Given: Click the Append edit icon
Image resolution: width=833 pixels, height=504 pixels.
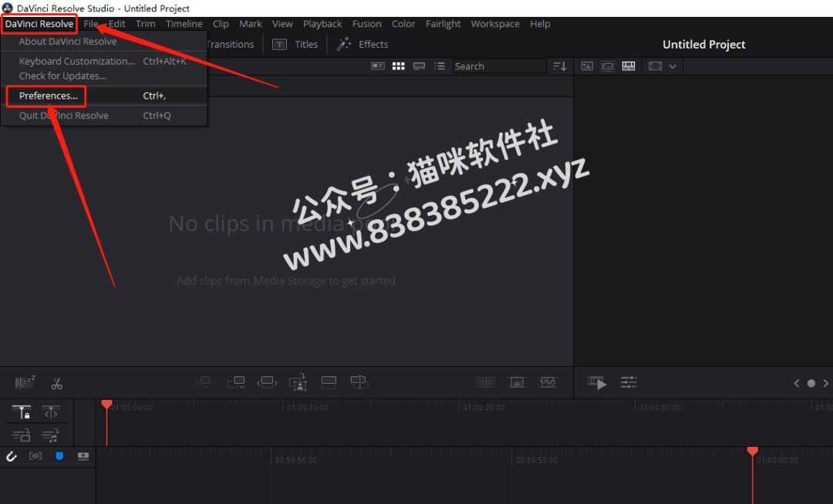Looking at the screenshot, I should tap(236, 382).
